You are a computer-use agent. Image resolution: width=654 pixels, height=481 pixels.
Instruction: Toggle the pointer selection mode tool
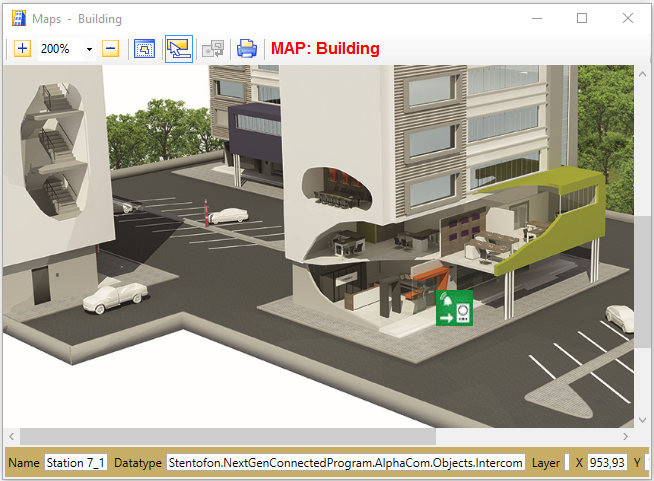pos(179,48)
